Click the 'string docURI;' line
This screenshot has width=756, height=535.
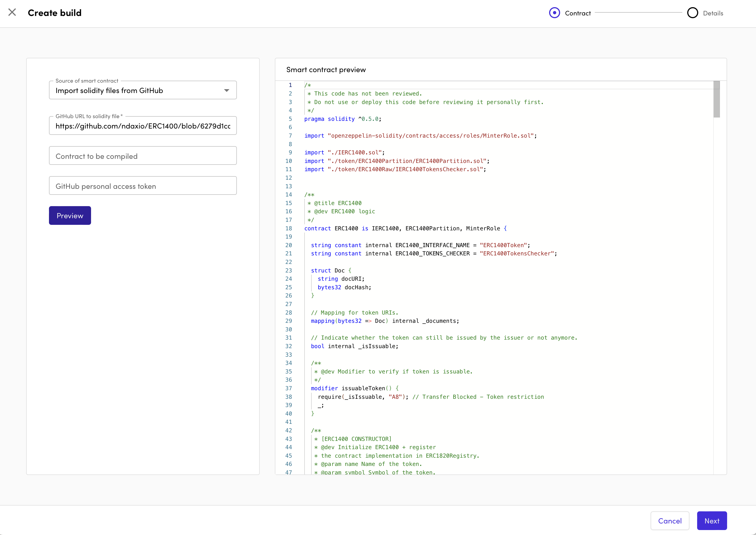pyautogui.click(x=341, y=279)
